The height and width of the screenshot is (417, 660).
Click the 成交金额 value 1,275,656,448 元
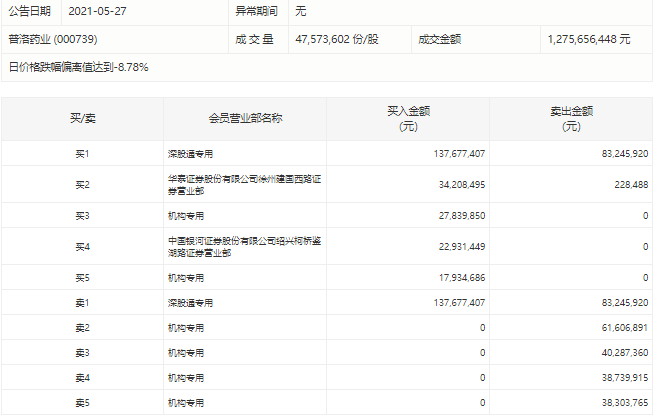(589, 39)
